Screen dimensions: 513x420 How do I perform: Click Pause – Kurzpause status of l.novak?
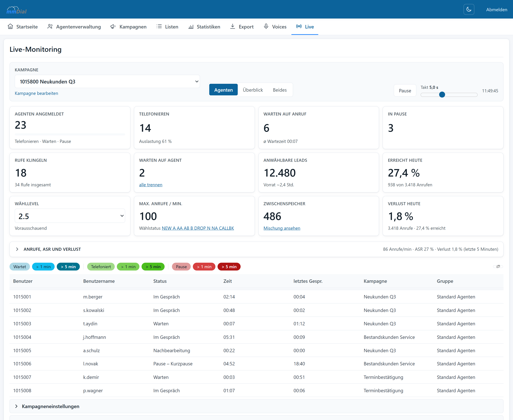[x=173, y=364]
